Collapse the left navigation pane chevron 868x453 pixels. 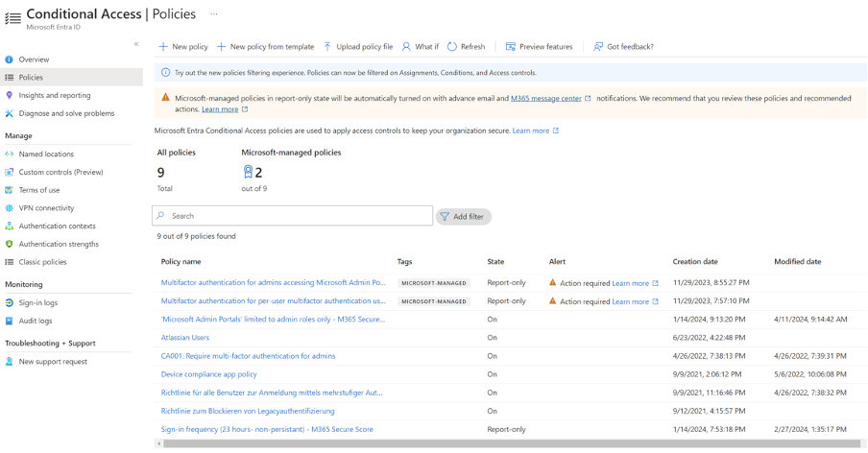click(x=136, y=44)
